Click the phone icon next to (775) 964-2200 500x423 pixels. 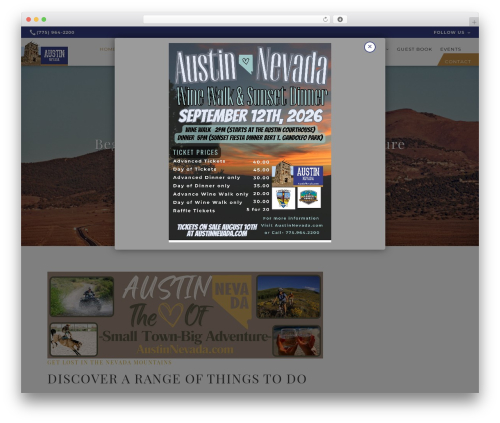click(x=32, y=33)
